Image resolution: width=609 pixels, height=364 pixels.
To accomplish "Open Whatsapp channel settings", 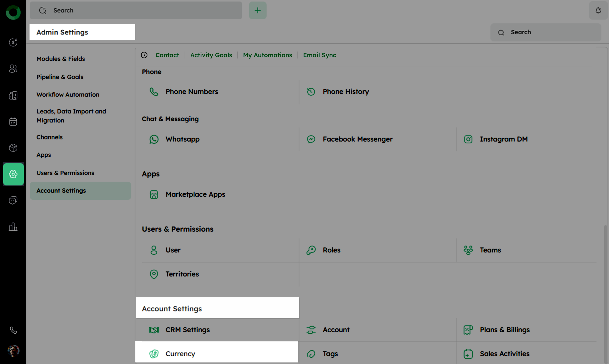I will coord(182,139).
